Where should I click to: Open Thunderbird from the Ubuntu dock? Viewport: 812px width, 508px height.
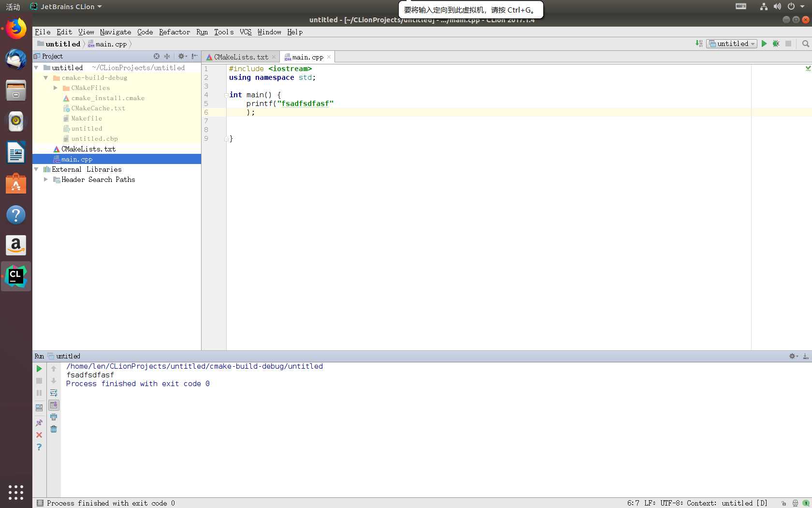tap(16, 60)
